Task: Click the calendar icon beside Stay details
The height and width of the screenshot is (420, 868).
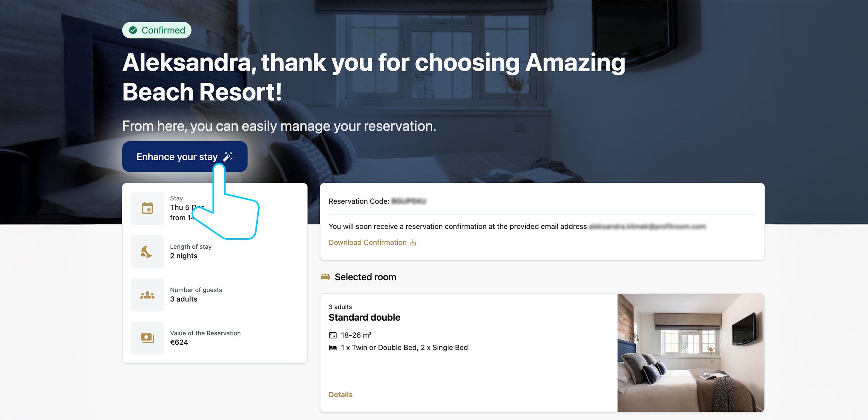Action: point(147,208)
